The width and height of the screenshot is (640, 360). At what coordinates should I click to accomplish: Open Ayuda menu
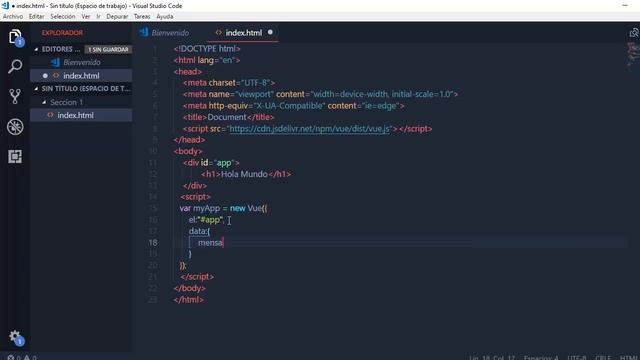(165, 16)
